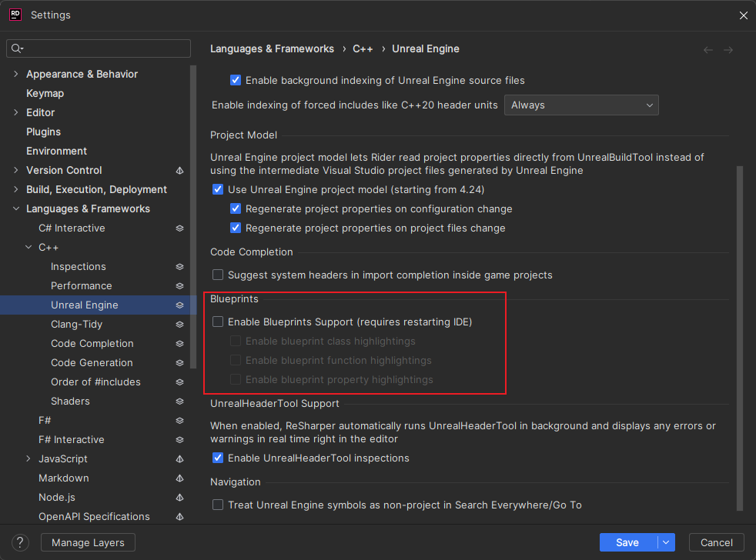
Task: Open the Keymap settings page
Action: point(45,94)
